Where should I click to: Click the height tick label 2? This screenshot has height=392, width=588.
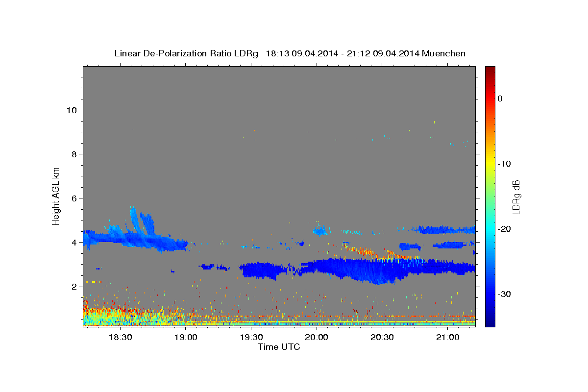74,286
